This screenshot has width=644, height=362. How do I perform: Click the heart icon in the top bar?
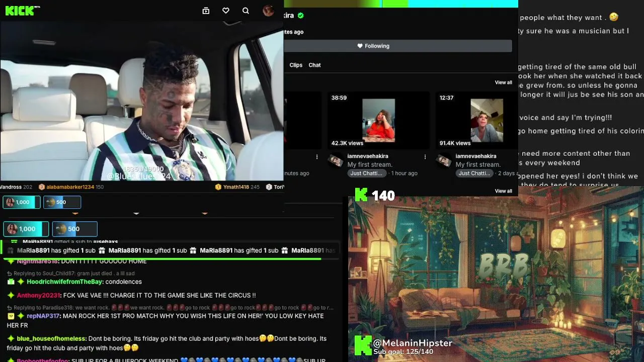226,11
